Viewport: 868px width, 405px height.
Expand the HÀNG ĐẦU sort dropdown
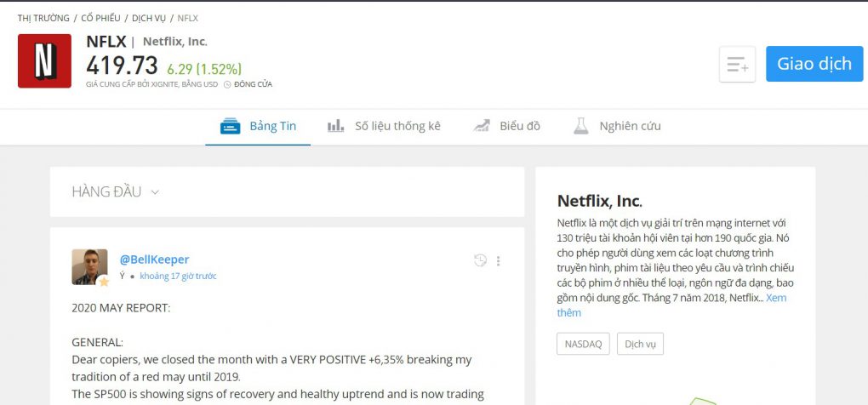coord(116,192)
